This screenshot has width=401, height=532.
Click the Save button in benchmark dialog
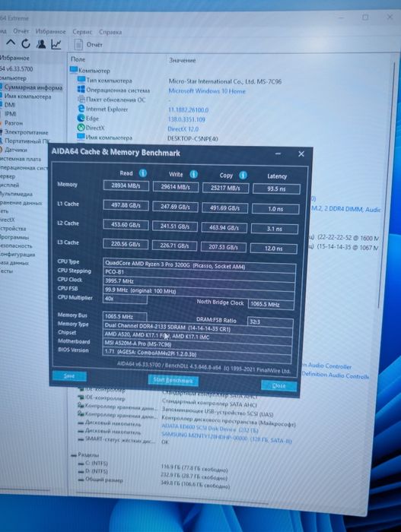[x=69, y=376]
